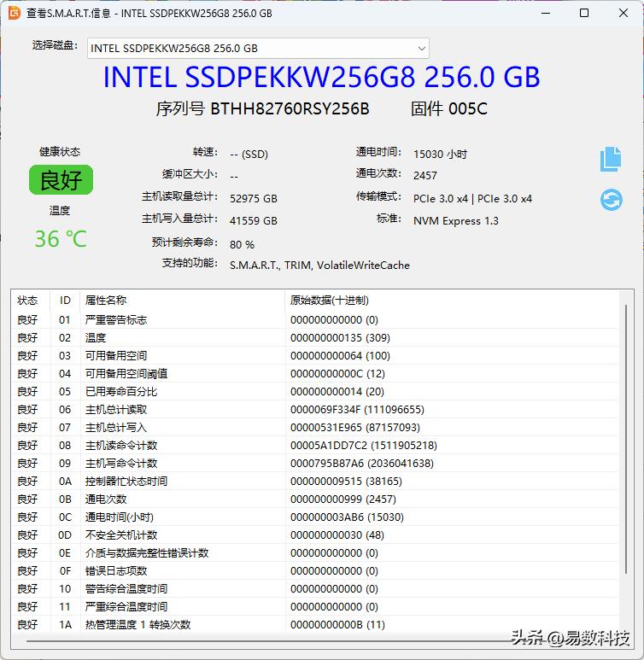Viewport: 644px width, 660px height.
Task: Select the 主机总计写入 row
Action: coord(315,427)
